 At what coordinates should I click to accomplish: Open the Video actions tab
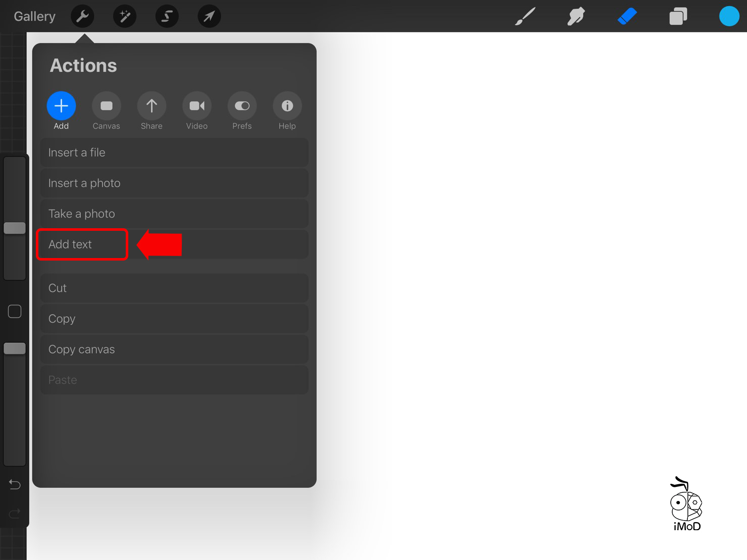pyautogui.click(x=196, y=111)
